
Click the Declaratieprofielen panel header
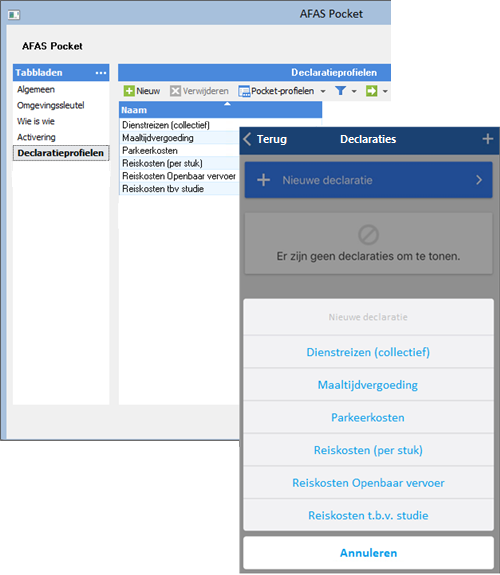(254, 73)
